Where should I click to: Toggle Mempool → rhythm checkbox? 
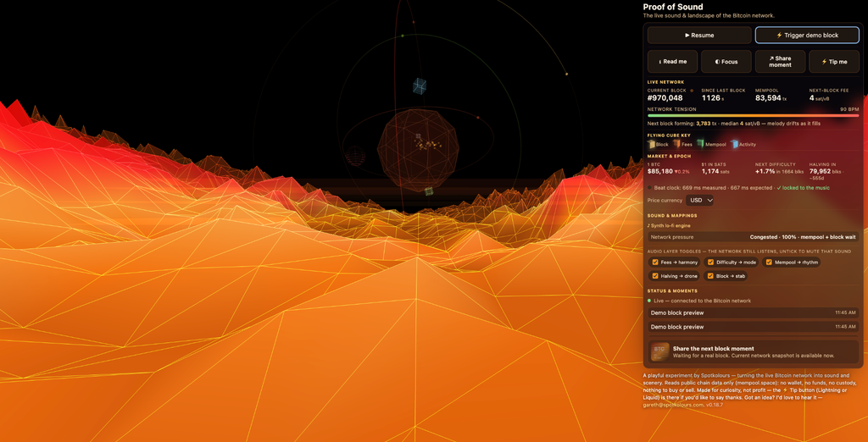tap(769, 262)
